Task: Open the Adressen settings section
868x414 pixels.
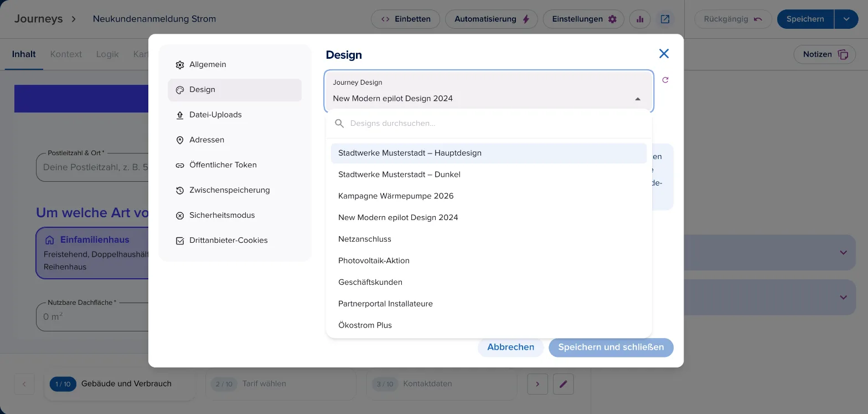Action: click(x=235, y=140)
